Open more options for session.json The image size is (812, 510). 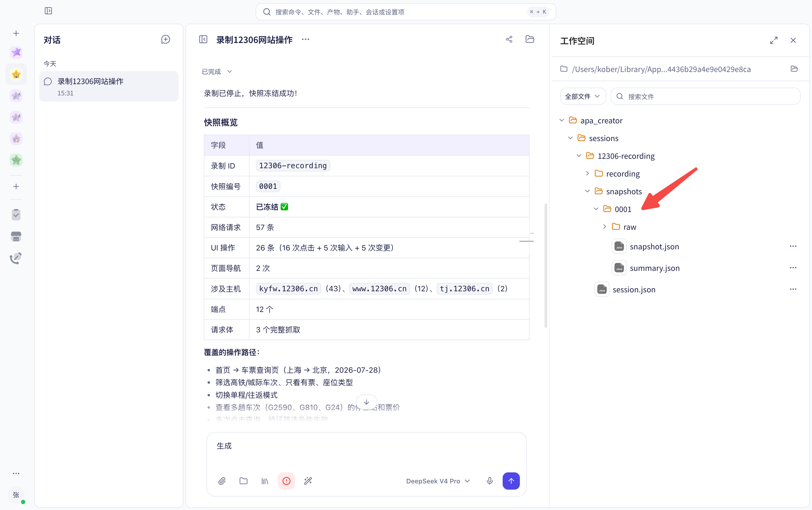[793, 289]
